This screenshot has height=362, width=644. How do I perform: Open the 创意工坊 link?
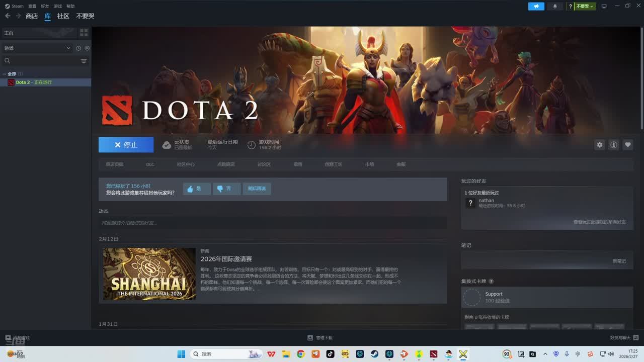click(x=334, y=164)
